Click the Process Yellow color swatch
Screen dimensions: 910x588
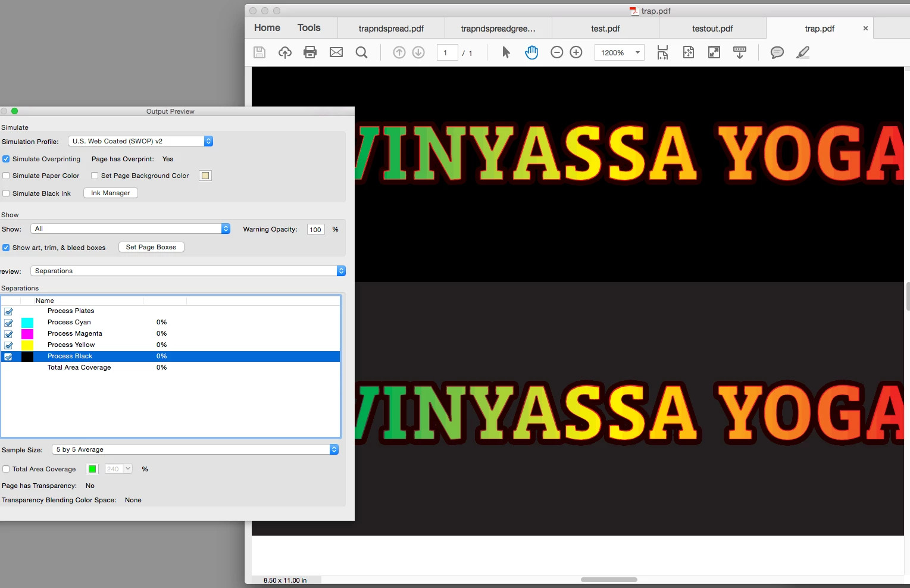click(x=27, y=345)
